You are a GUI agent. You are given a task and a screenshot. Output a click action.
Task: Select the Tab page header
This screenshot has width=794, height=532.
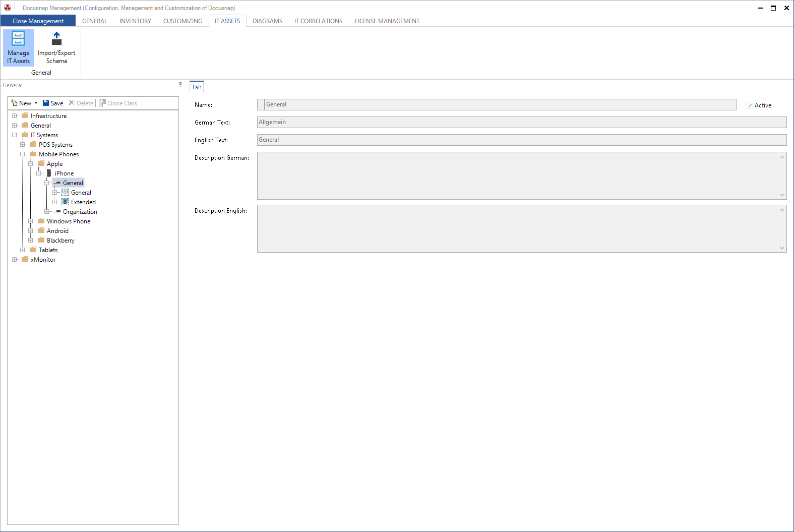(x=197, y=87)
